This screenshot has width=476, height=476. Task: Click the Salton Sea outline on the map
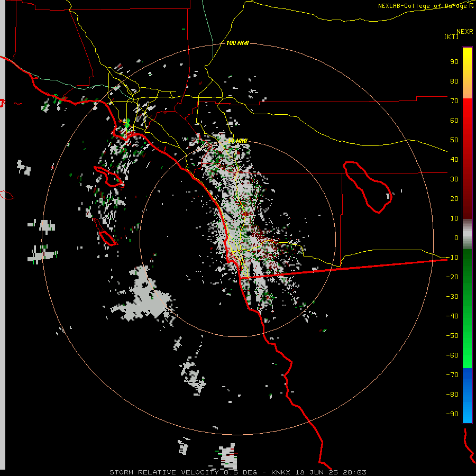368,187
